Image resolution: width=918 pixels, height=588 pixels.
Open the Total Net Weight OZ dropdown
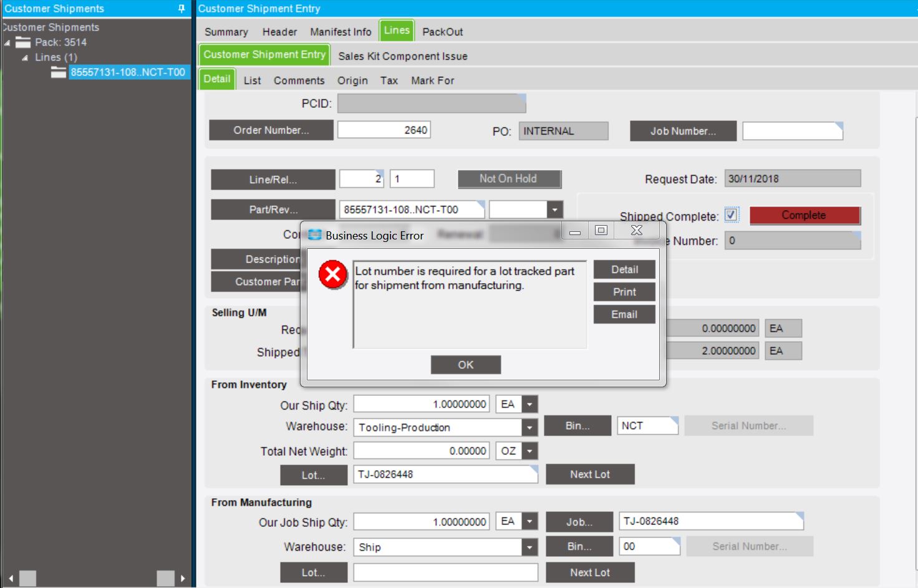point(529,451)
